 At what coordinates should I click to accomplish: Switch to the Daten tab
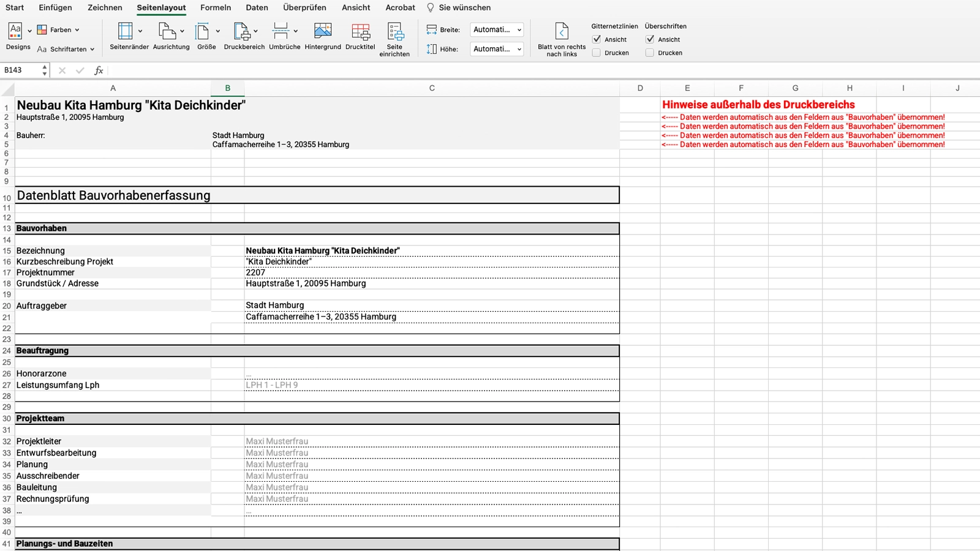tap(257, 7)
